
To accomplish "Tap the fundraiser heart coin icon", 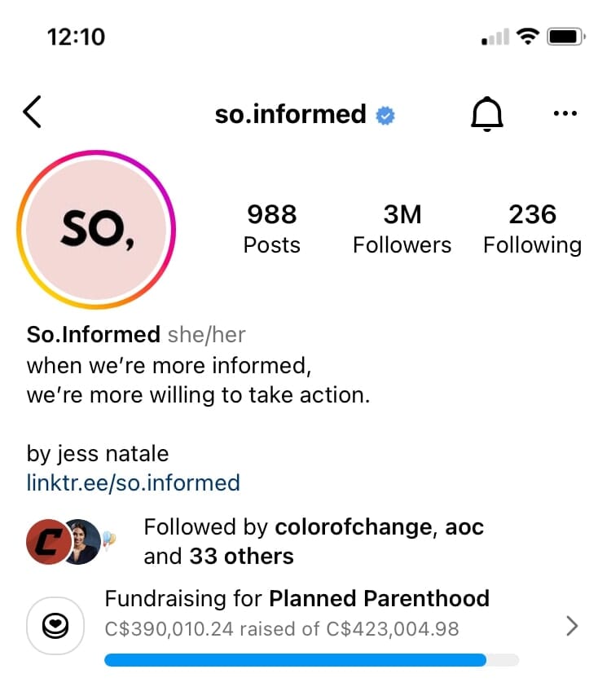I will point(55,626).
